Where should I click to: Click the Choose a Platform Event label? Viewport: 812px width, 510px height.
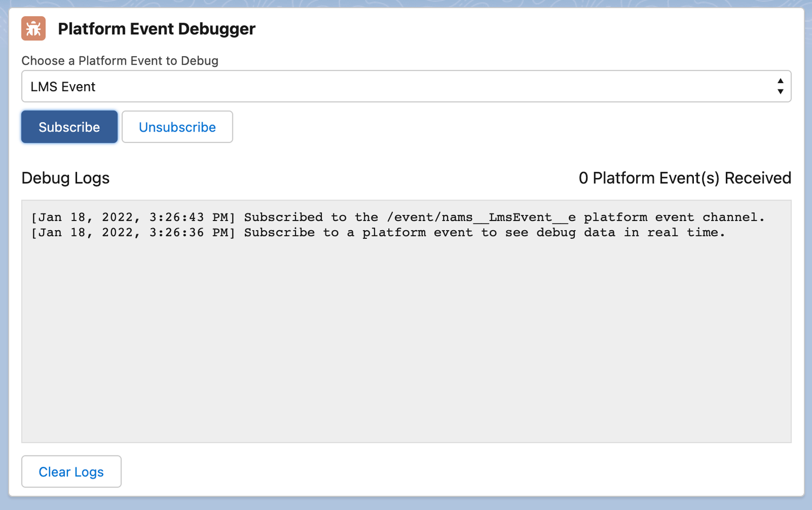(120, 60)
